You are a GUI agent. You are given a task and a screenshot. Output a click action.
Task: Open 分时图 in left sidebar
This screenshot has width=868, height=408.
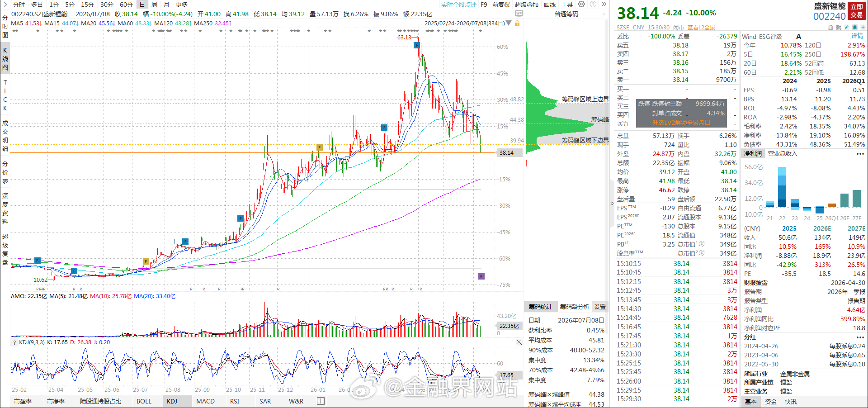click(x=5, y=26)
